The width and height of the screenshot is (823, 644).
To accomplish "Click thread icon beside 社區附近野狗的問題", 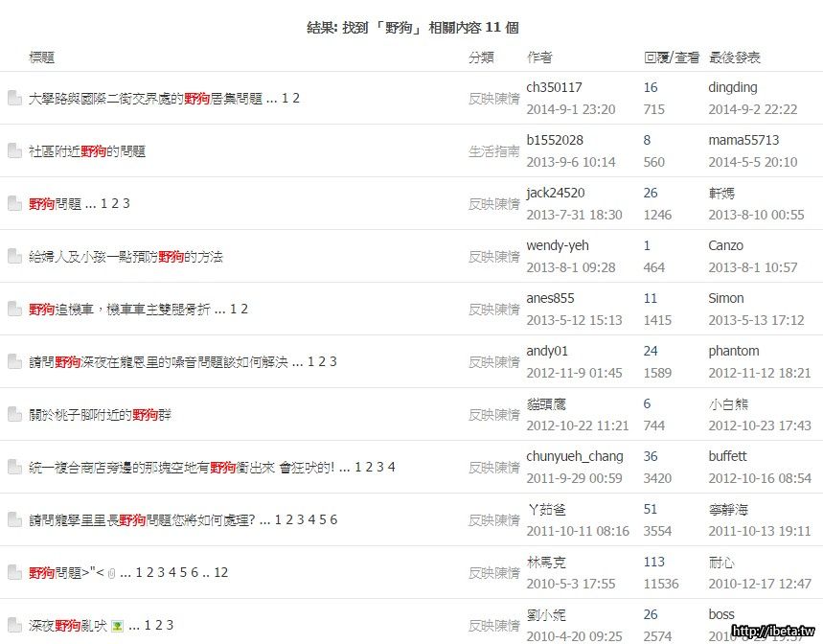I will coord(14,151).
